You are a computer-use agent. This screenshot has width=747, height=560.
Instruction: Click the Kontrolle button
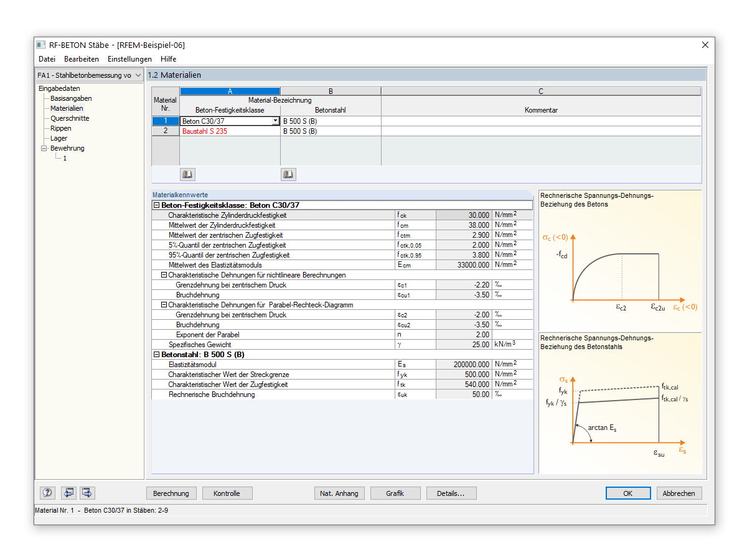click(227, 493)
